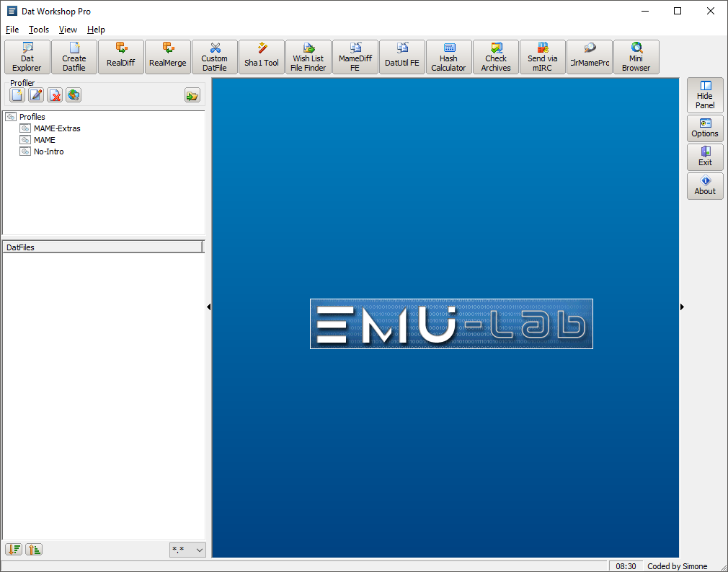Click the sort ascending icon below DatFiles

[34, 550]
